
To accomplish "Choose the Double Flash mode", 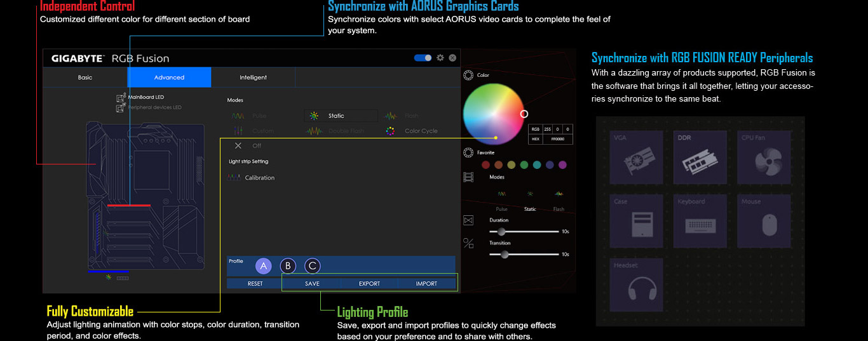I will 336,131.
